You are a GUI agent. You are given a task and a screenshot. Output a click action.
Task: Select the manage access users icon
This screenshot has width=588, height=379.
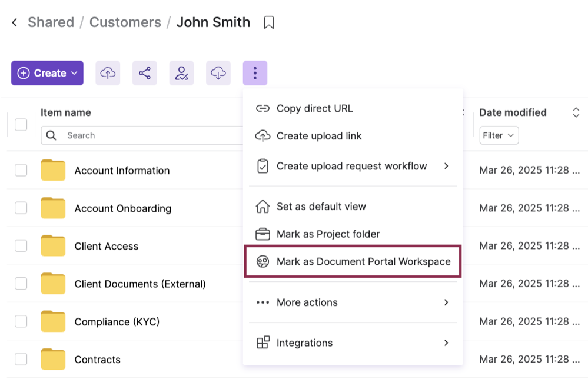click(181, 72)
